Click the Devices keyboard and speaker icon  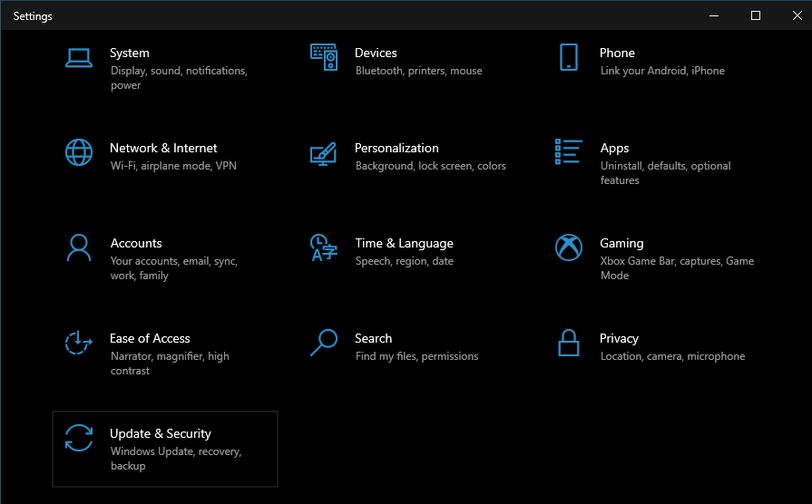(324, 57)
